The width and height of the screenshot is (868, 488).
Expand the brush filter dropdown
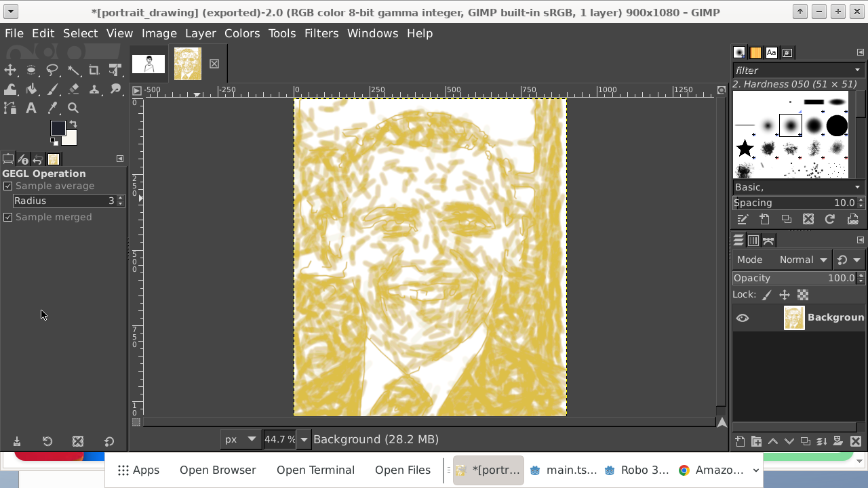pos(857,70)
